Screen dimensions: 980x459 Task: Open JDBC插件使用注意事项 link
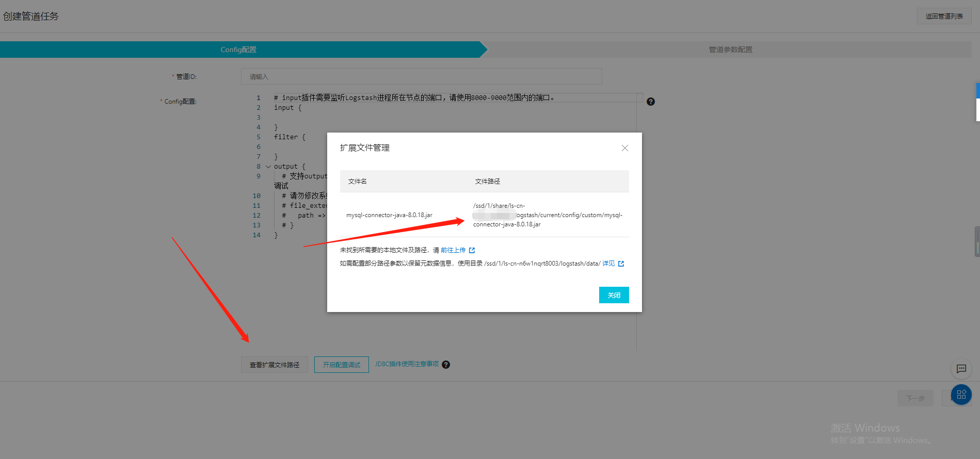point(407,364)
